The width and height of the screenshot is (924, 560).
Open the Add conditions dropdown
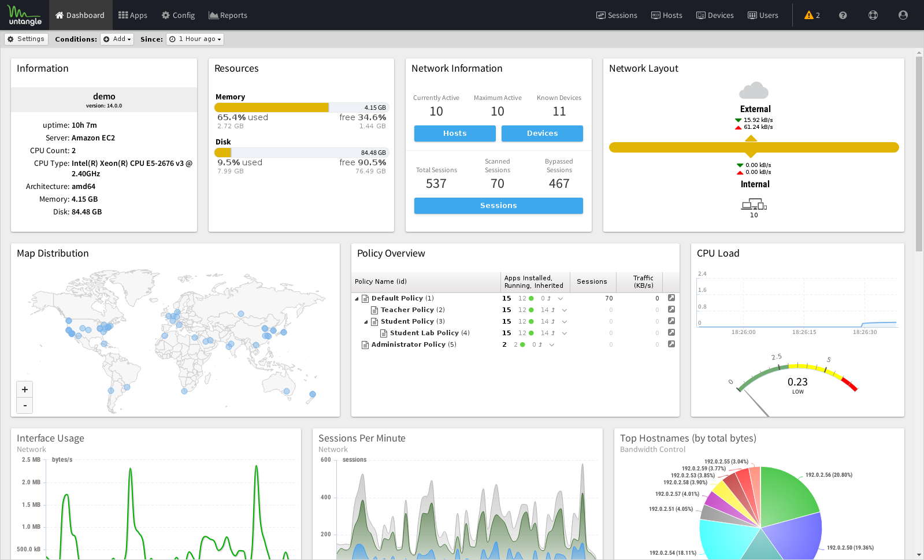pyautogui.click(x=117, y=39)
